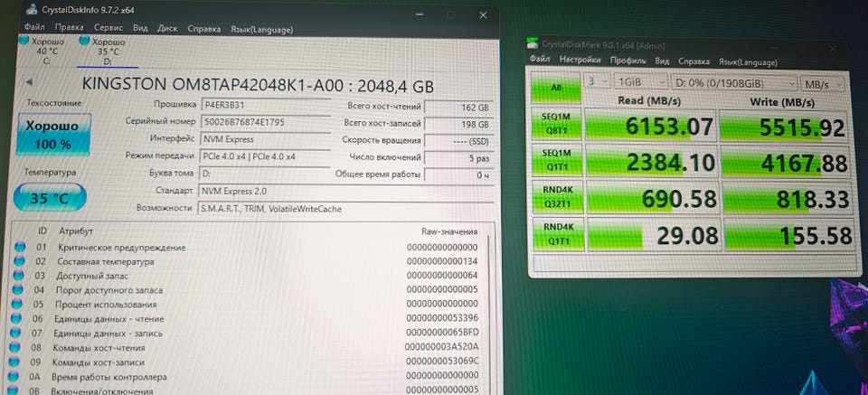This screenshot has height=395, width=868.
Task: Click the KINGSTON OM8TAP42048K1-A00 drive title
Action: click(258, 85)
